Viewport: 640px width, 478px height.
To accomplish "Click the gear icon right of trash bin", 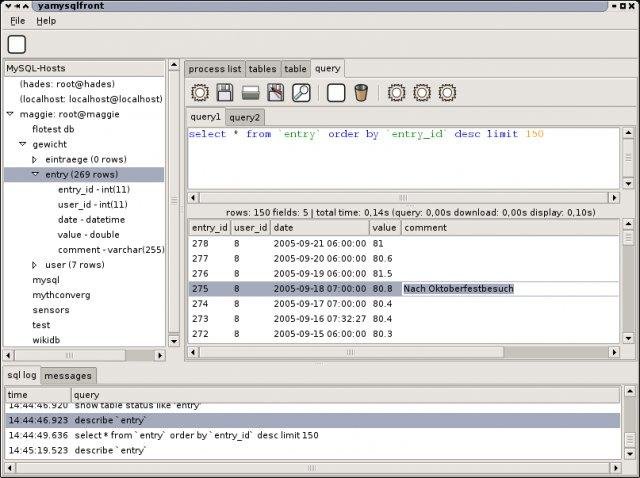I will point(396,93).
